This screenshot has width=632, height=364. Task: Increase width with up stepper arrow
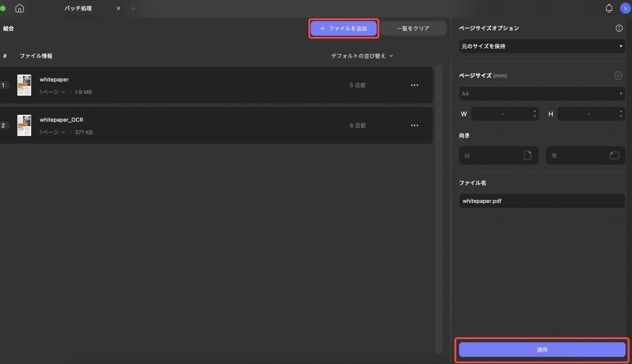534,111
